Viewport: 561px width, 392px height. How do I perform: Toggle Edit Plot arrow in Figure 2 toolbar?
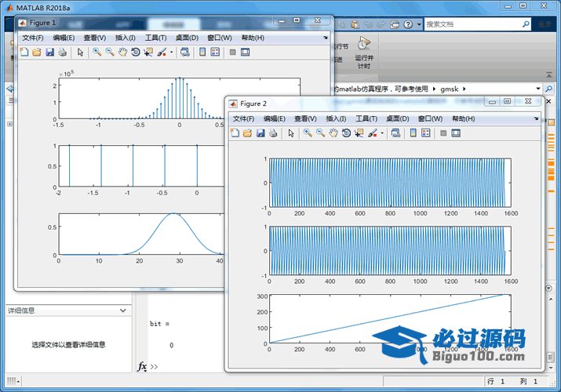coord(291,133)
